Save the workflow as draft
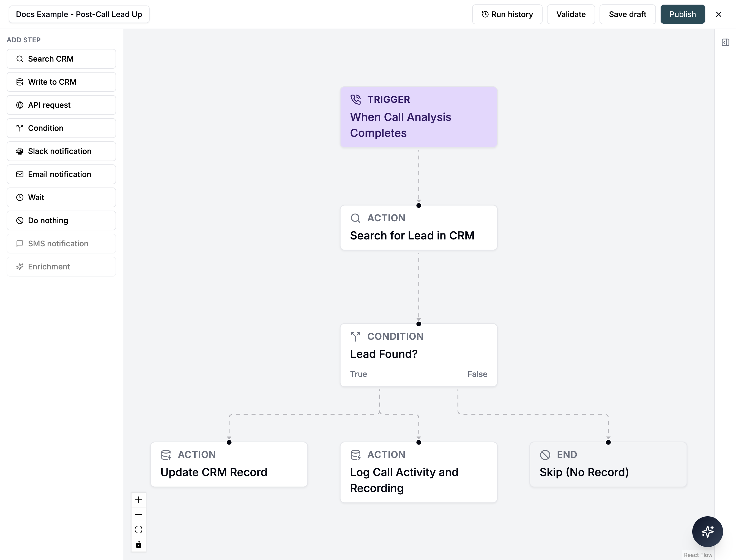 [627, 14]
